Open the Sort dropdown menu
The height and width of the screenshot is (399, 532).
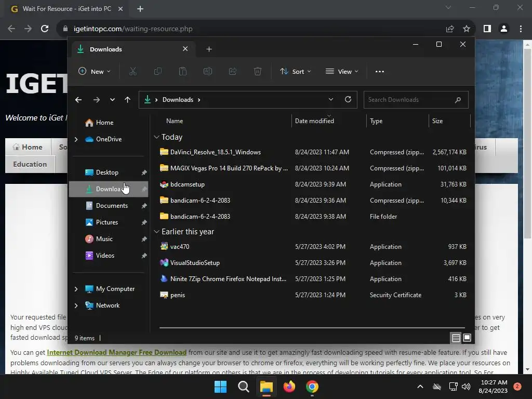295,71
